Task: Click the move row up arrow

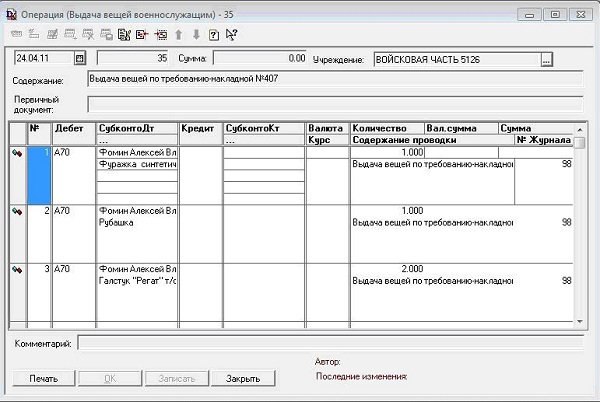Action: pos(179,34)
